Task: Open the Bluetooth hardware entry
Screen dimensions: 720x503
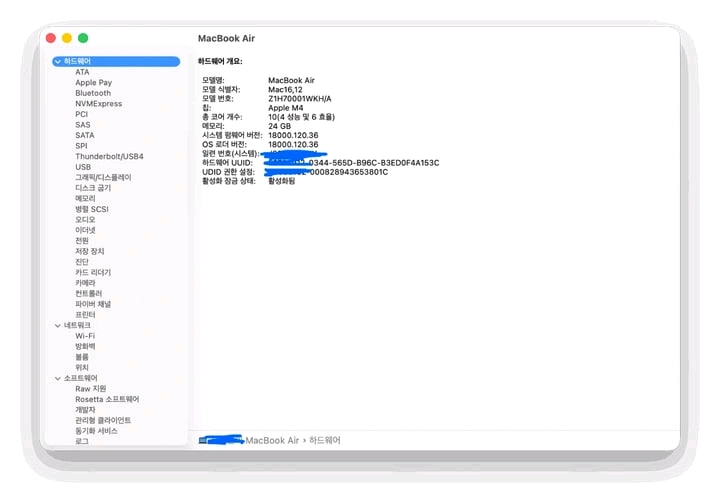Action: pyautogui.click(x=93, y=93)
